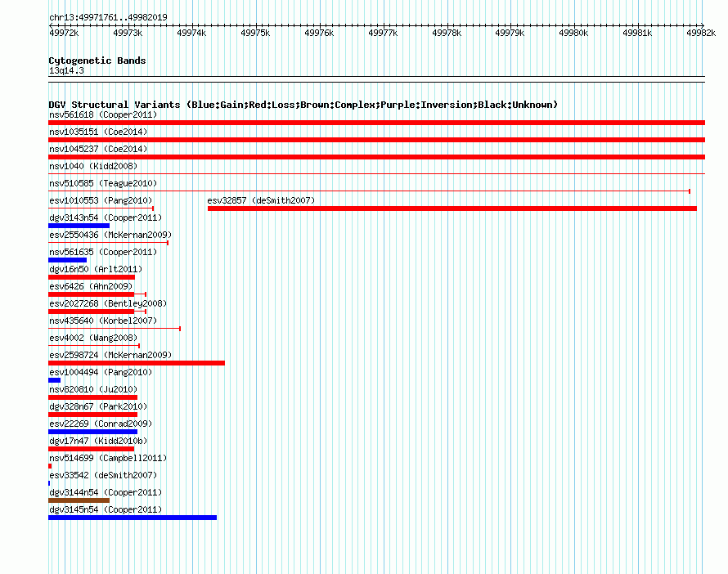The height and width of the screenshot is (574, 728).
Task: Select the 13q14.3 band label
Action: tap(66, 70)
